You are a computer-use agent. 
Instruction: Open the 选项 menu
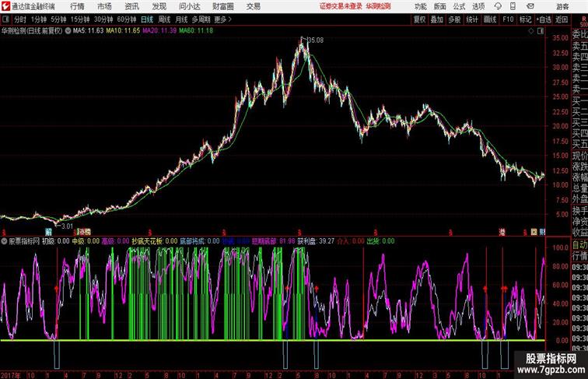point(478,6)
